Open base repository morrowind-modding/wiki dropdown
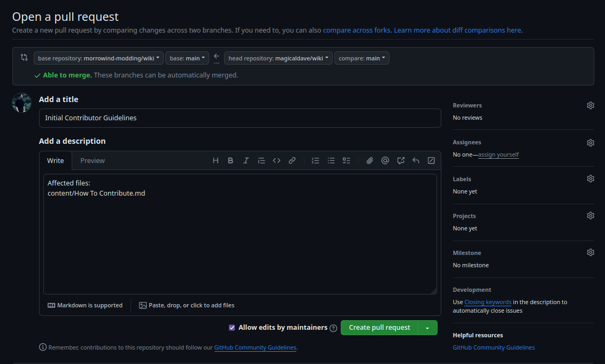 (98, 58)
